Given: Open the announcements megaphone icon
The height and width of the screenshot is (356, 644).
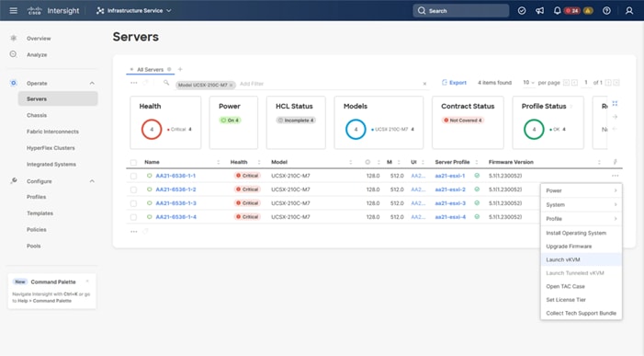Looking at the screenshot, I should (x=539, y=11).
